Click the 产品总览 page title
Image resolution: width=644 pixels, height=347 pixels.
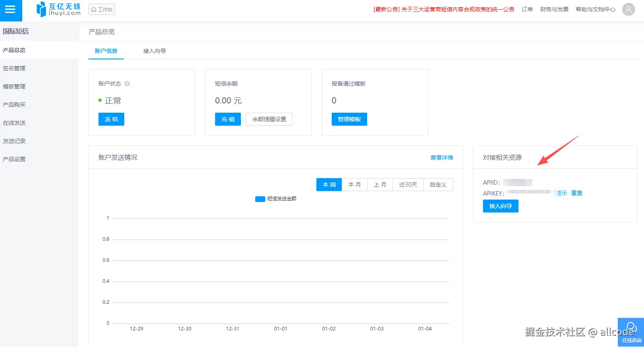pyautogui.click(x=102, y=32)
